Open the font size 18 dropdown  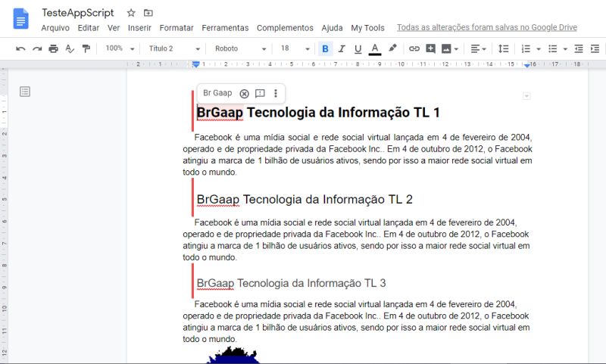tap(295, 48)
